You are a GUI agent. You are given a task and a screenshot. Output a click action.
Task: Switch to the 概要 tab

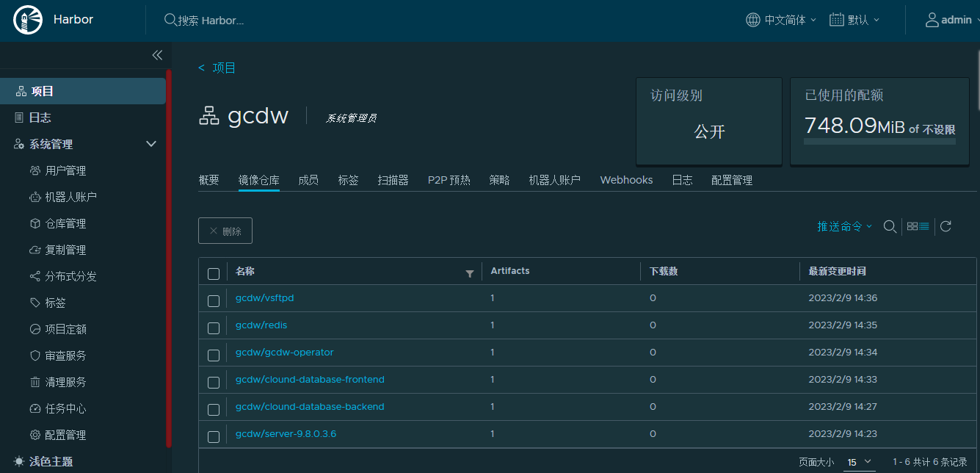point(208,179)
